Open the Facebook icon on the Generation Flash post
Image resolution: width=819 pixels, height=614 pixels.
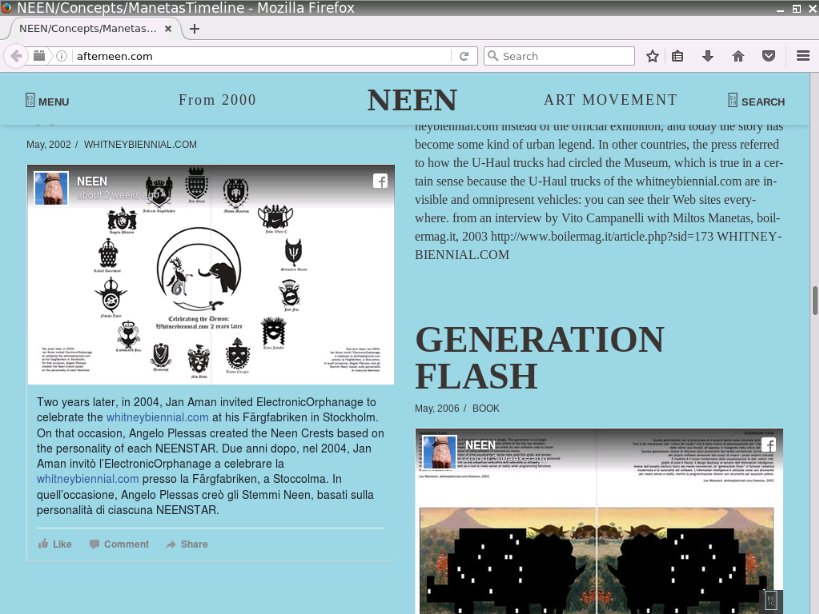coord(768,445)
